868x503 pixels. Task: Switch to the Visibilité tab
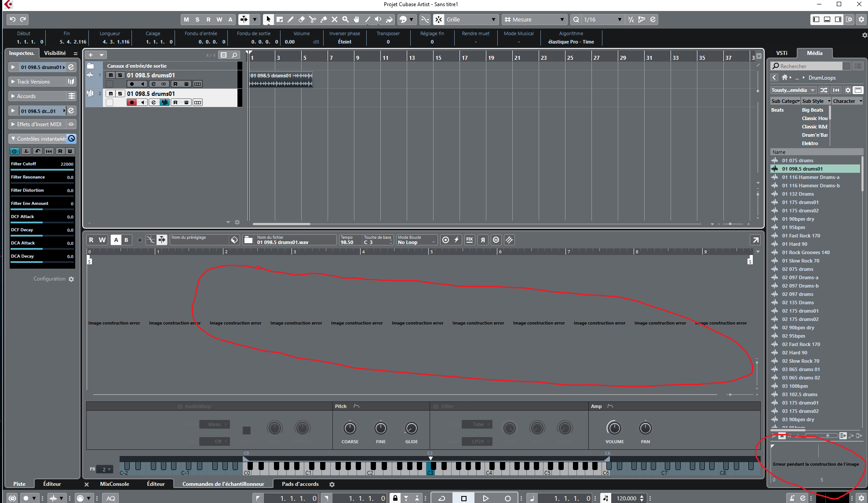click(x=55, y=53)
